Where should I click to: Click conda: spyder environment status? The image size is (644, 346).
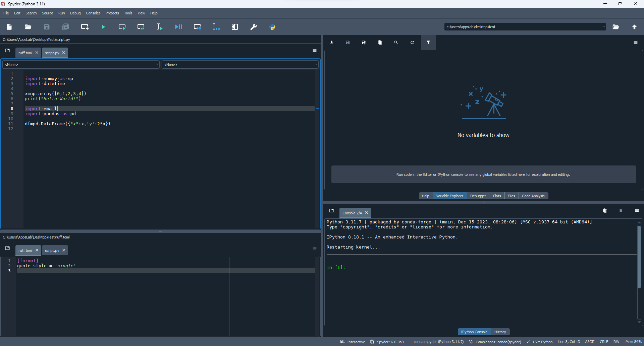point(439,342)
